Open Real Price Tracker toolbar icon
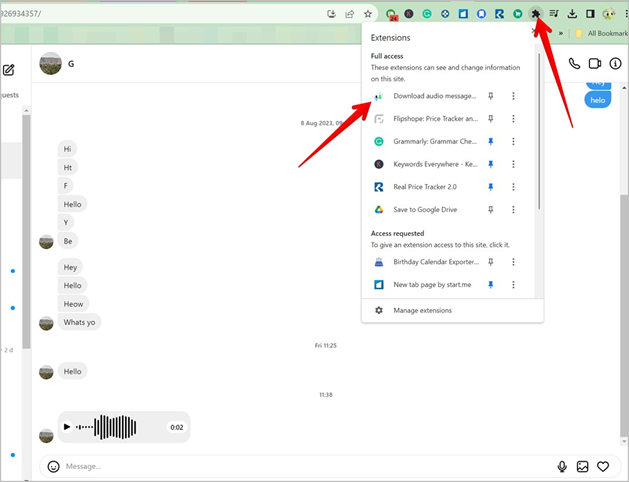 (x=499, y=14)
